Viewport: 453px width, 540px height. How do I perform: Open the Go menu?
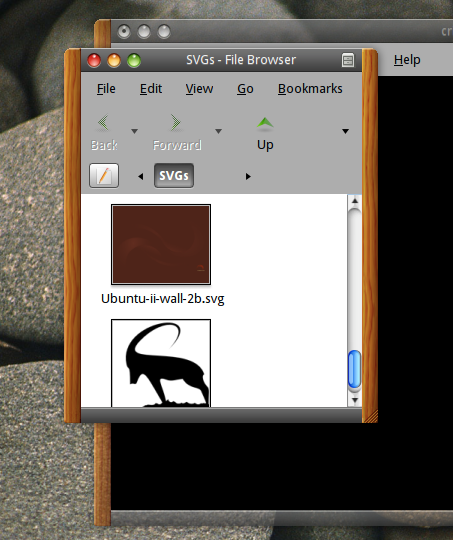[x=245, y=89]
